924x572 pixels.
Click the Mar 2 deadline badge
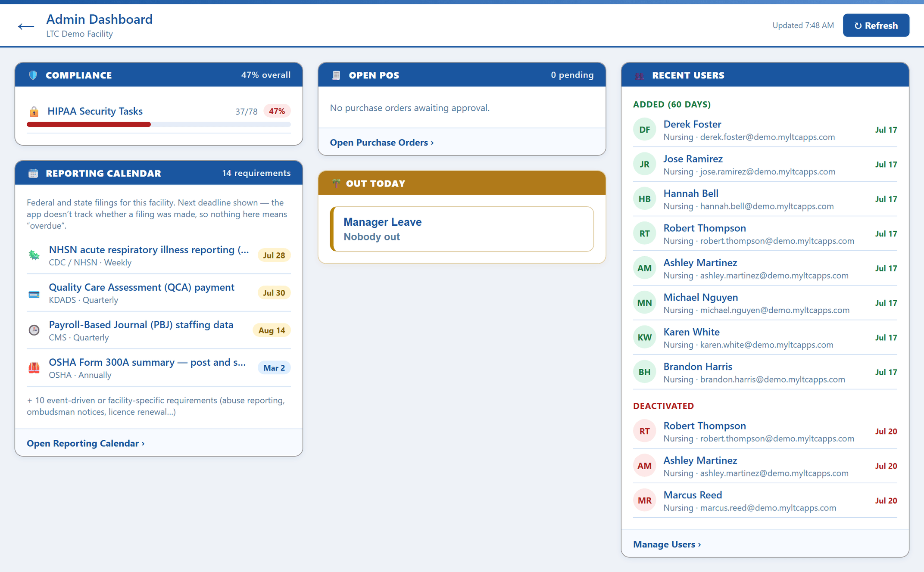(x=274, y=368)
